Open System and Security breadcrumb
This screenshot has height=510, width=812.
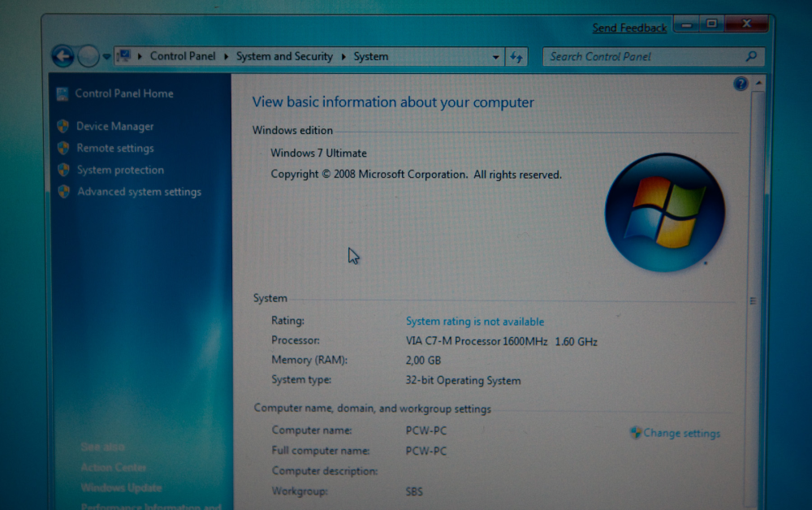pyautogui.click(x=284, y=56)
